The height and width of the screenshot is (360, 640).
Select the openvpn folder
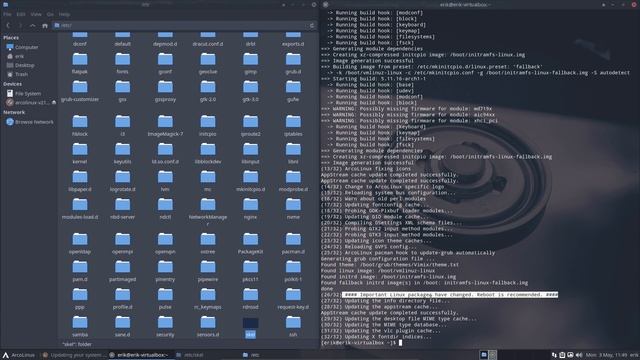pos(165,244)
